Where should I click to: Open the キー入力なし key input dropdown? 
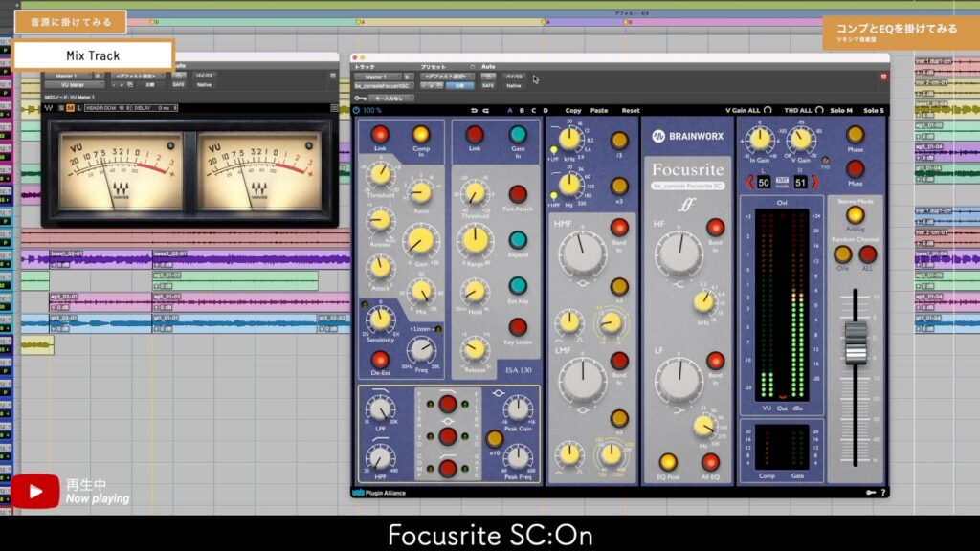390,99
